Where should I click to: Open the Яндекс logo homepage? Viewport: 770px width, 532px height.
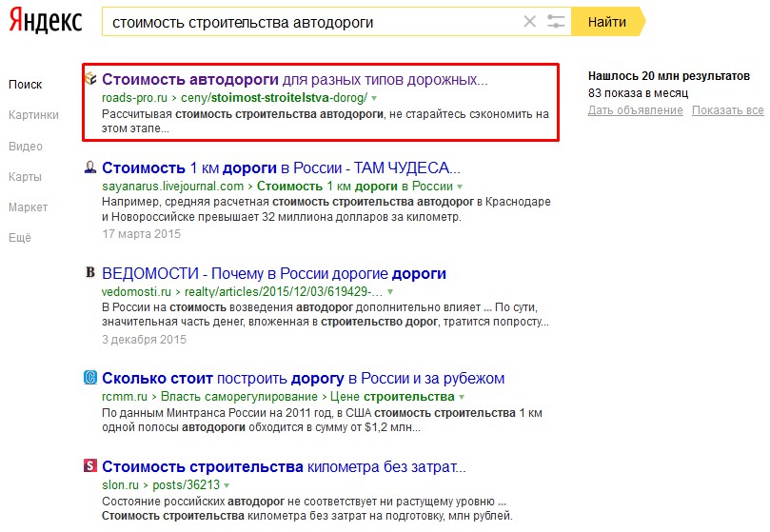(45, 21)
